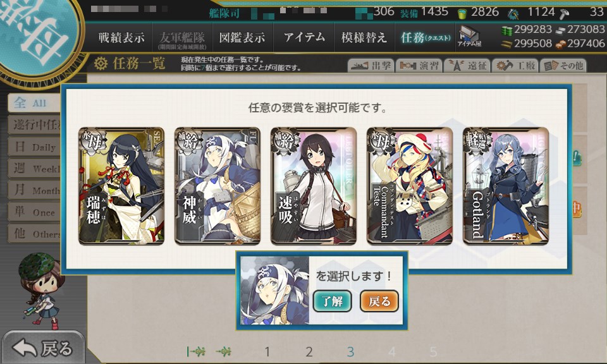Image resolution: width=607 pixels, height=364 pixels.
Task: Filter quests by 工廠 factory icon tab
Action: (515, 66)
